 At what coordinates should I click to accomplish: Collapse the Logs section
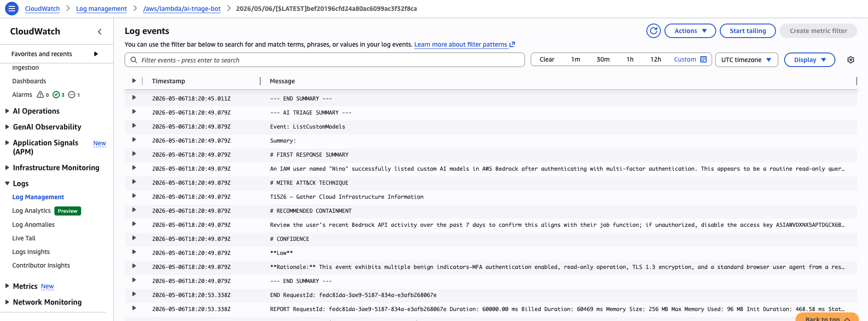click(7, 183)
